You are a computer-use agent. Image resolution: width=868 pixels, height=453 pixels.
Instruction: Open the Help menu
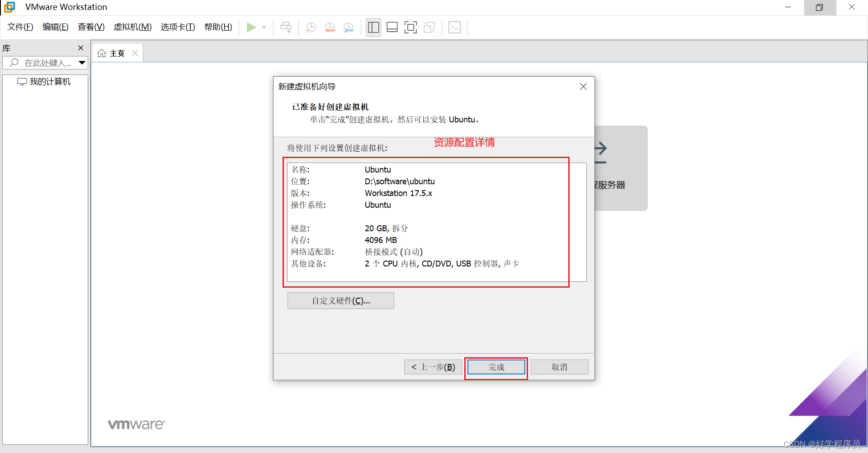pyautogui.click(x=218, y=27)
